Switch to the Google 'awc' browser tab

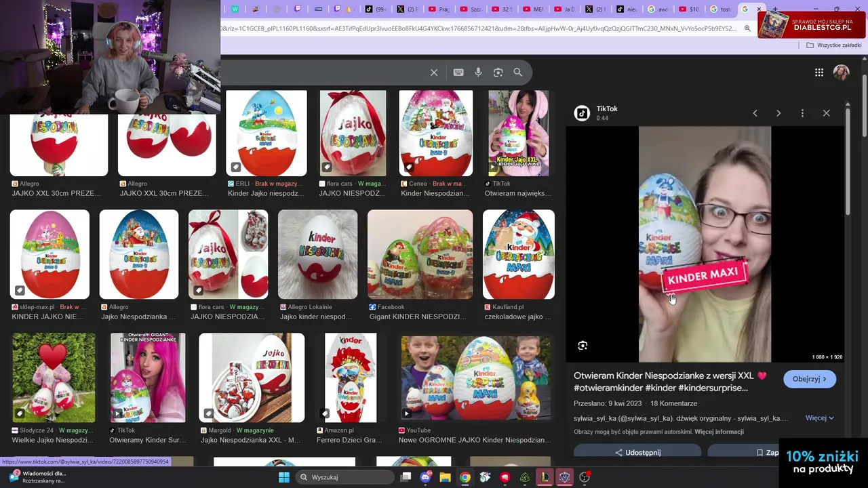[x=658, y=9]
